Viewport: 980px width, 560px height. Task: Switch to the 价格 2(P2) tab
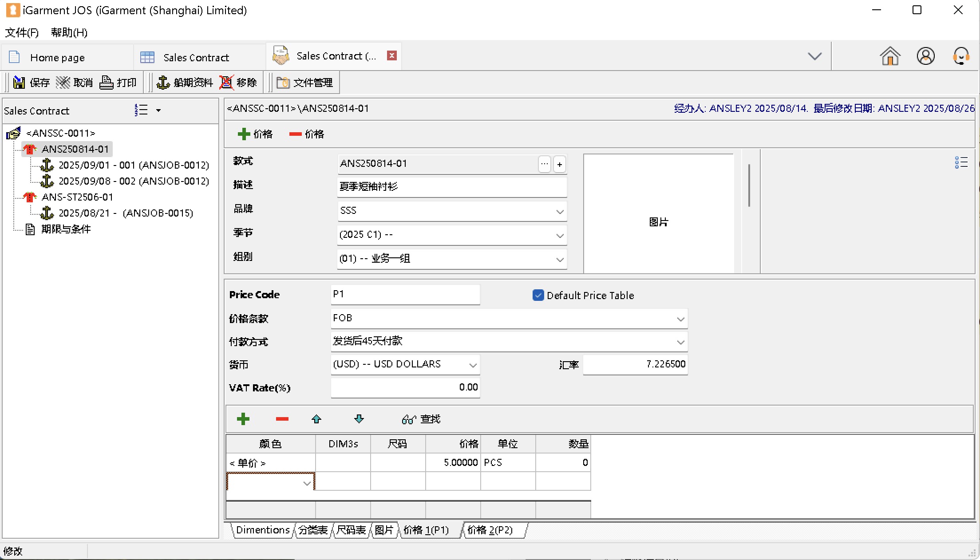[490, 530]
